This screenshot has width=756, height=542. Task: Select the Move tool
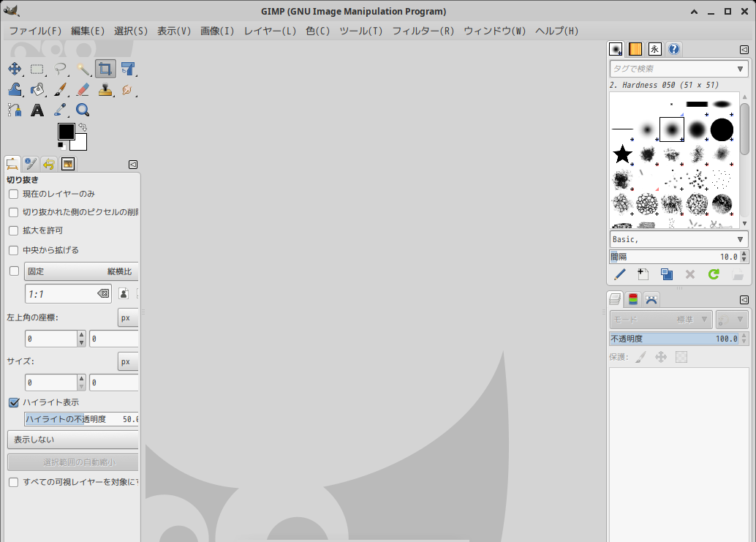[15, 69]
